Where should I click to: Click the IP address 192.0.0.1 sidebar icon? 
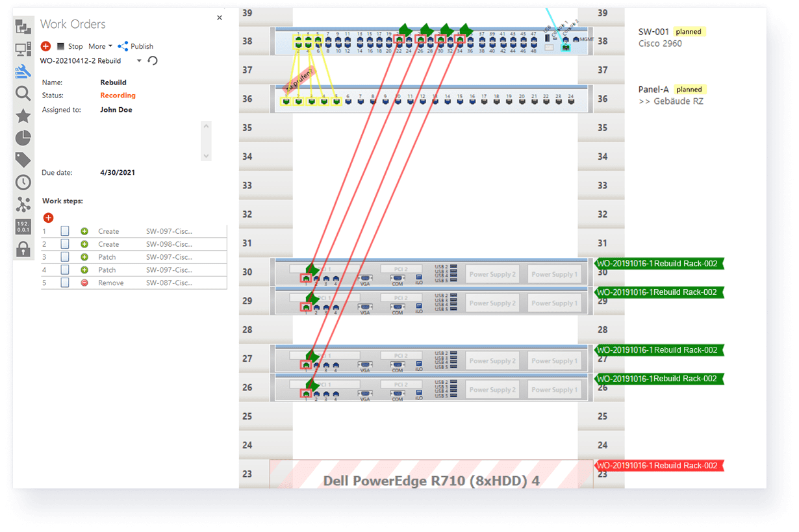[23, 227]
